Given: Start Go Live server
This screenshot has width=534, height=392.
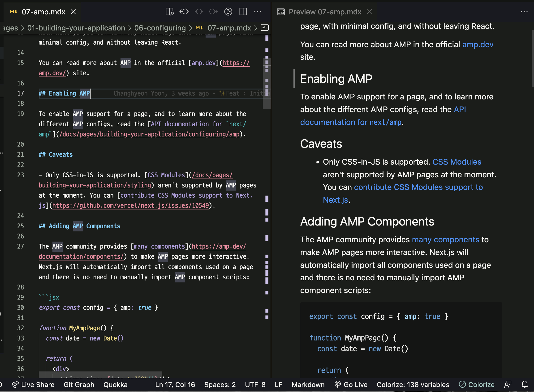Looking at the screenshot, I should (351, 384).
